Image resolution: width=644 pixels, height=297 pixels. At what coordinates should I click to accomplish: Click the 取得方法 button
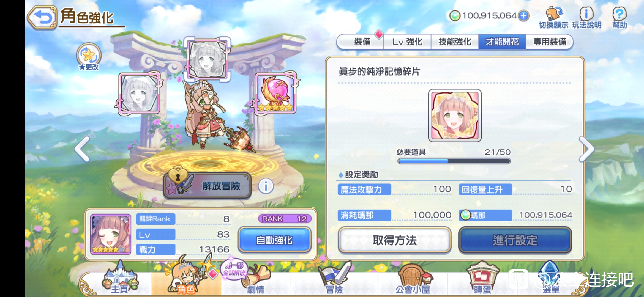click(x=395, y=240)
